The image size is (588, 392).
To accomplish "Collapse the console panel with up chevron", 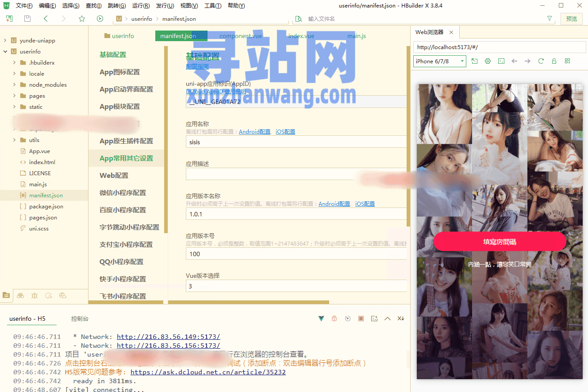I will click(388, 319).
